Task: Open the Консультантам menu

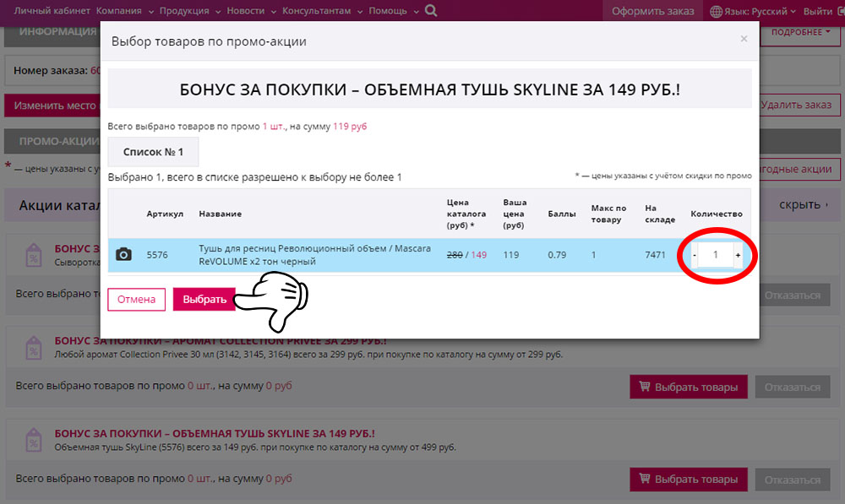Action: pos(322,11)
